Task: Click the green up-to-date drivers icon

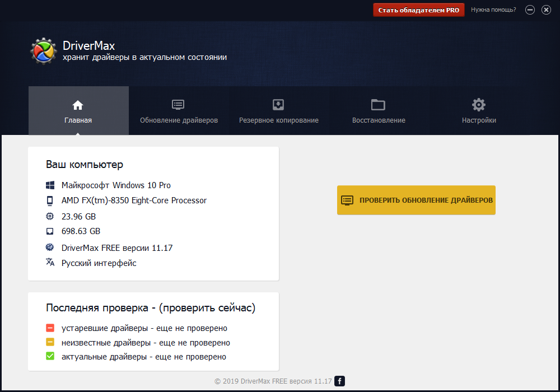Action: point(50,356)
